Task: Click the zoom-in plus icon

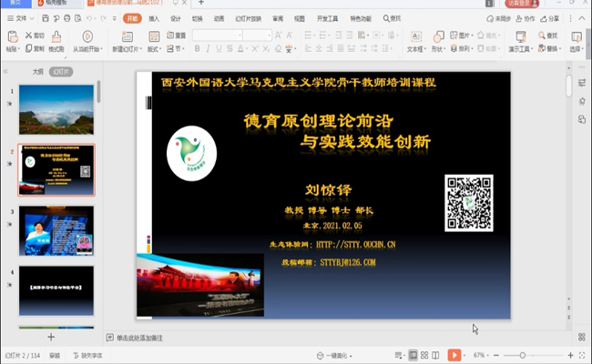Action: [x=571, y=355]
